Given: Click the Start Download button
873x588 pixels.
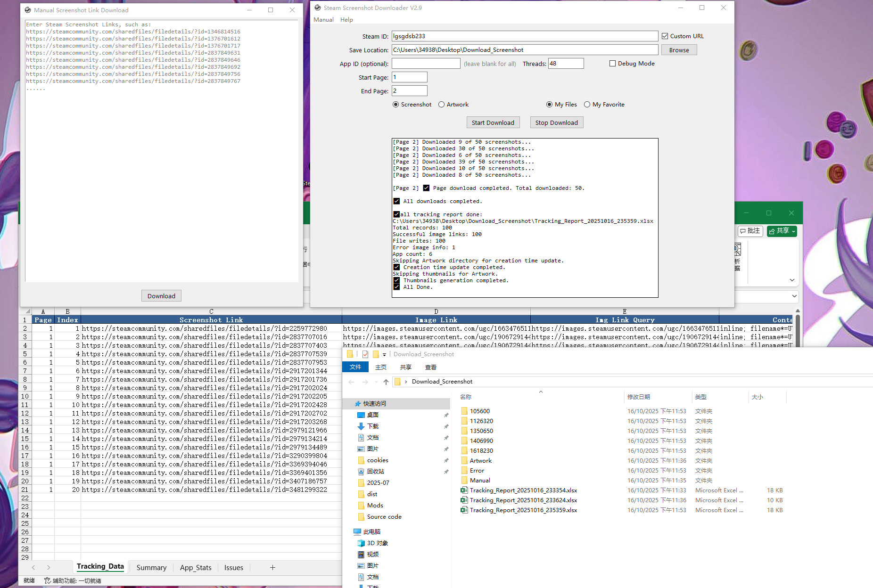Looking at the screenshot, I should tap(493, 122).
